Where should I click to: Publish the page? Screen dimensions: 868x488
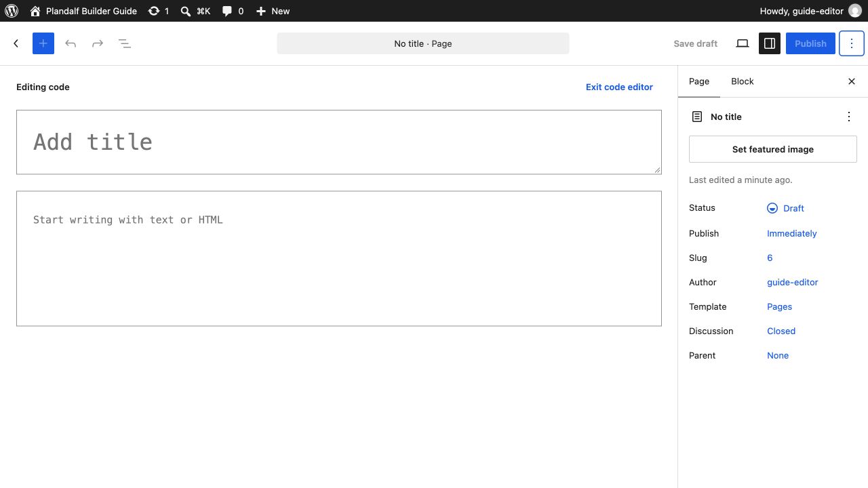pyautogui.click(x=810, y=43)
